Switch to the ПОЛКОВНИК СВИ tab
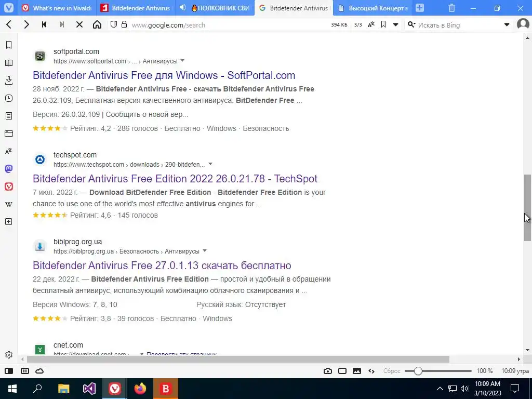The width and height of the screenshot is (532, 399). [221, 8]
